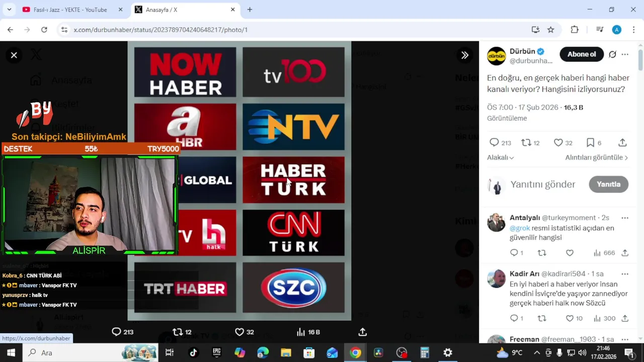Screen dimensions: 644x362
Task: Open the Chrome three-dot menu
Action: [x=633, y=30]
